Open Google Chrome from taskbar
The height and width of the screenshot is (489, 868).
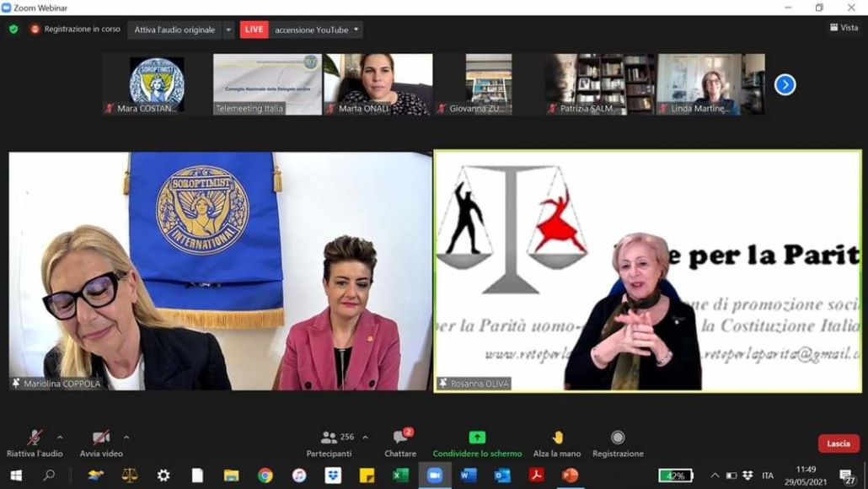pos(265,476)
